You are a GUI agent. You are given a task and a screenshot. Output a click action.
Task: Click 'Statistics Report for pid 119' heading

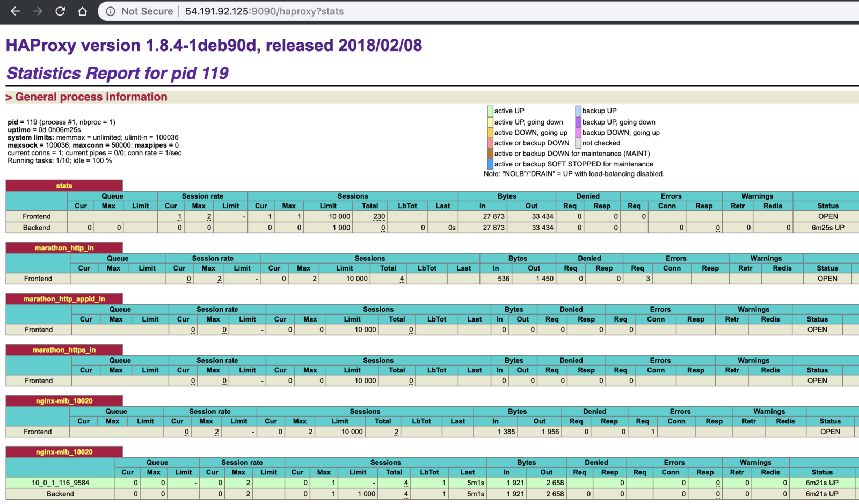coord(117,73)
